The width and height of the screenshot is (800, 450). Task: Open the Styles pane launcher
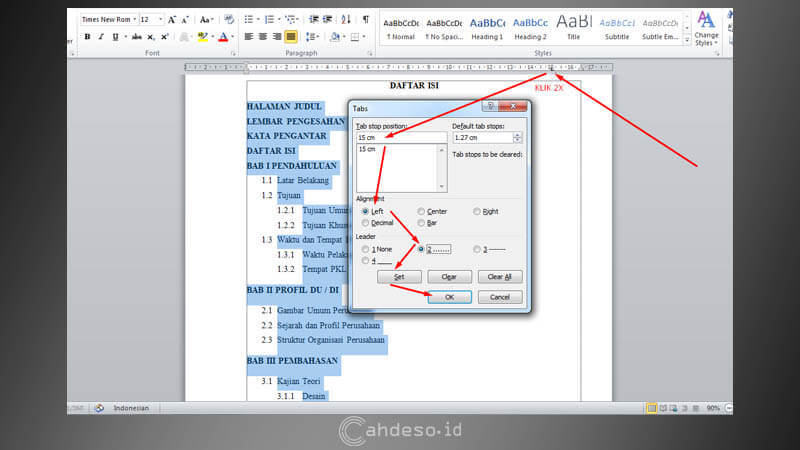pos(717,53)
